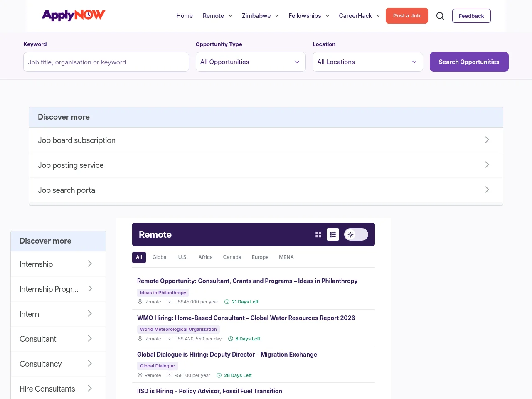Select the MENA filter tab
This screenshot has height=399, width=532.
[x=286, y=257]
